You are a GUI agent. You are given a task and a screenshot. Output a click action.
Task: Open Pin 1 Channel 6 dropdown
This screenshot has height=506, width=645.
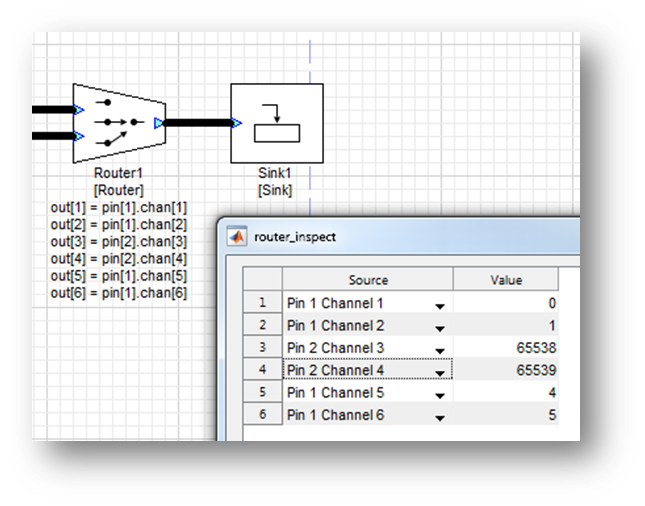pyautogui.click(x=439, y=416)
